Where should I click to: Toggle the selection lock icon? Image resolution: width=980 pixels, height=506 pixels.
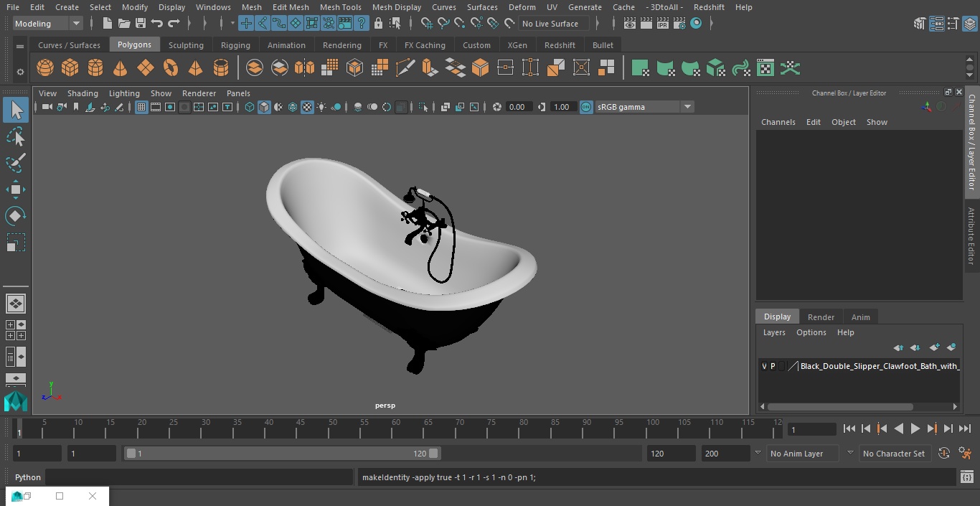click(378, 24)
